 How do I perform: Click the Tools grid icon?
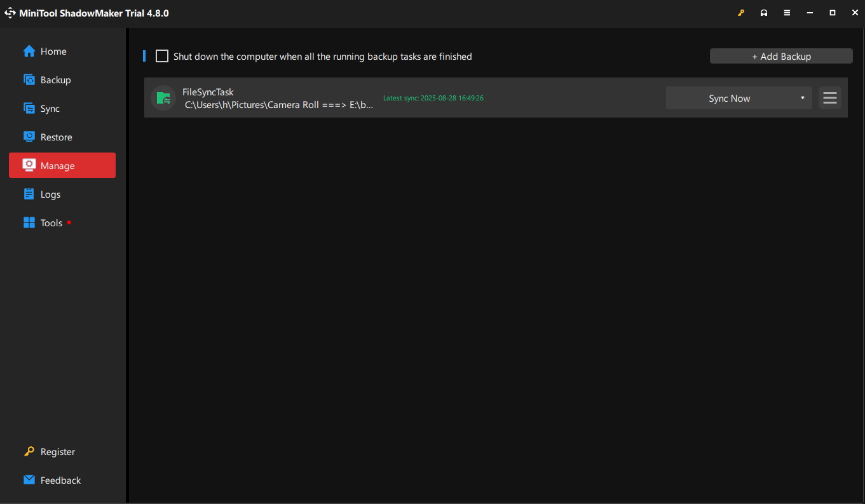pyautogui.click(x=29, y=223)
